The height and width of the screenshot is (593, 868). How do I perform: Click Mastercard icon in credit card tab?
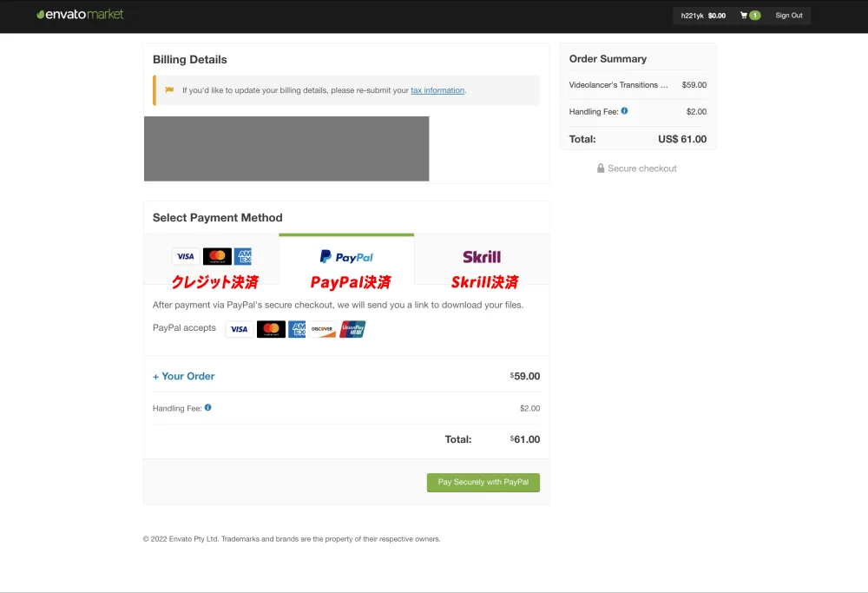(x=217, y=256)
